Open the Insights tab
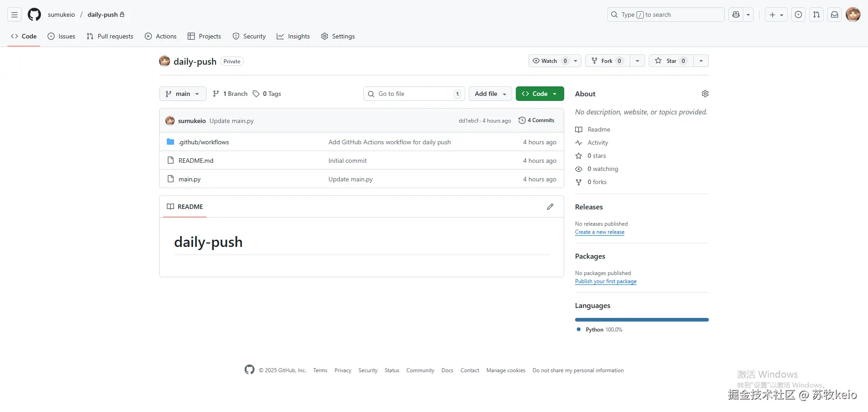The image size is (868, 412). [293, 36]
